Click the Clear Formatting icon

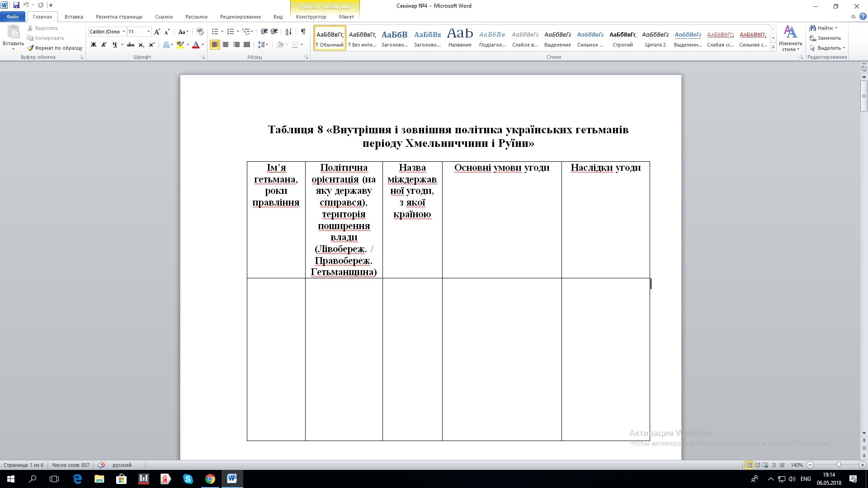200,32
